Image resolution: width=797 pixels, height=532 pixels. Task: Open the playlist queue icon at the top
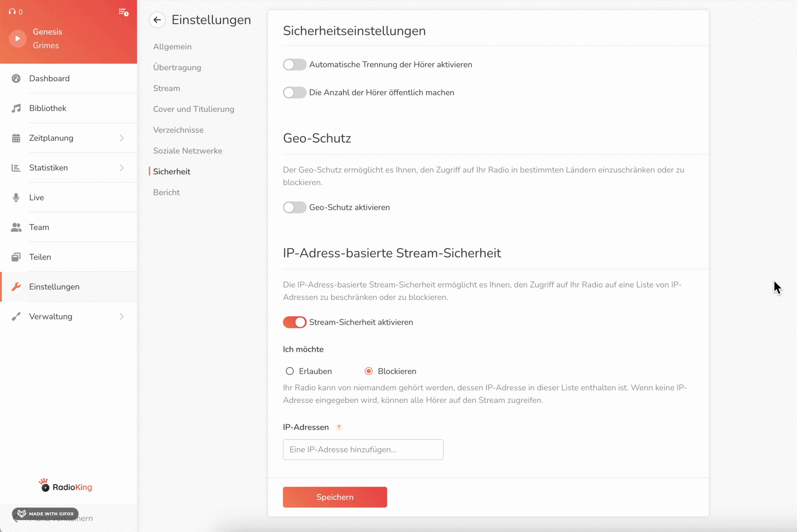123,12
